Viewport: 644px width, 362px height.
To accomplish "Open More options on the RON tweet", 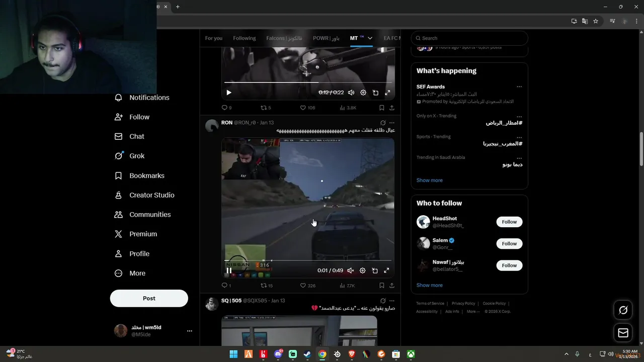I will (392, 123).
